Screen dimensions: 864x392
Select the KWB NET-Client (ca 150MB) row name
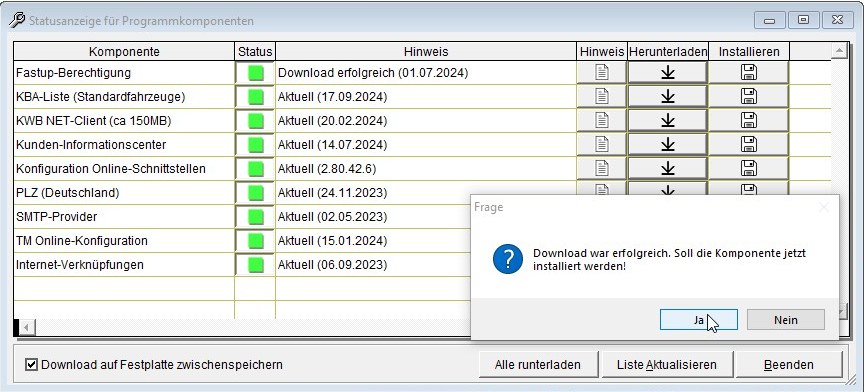tap(93, 121)
